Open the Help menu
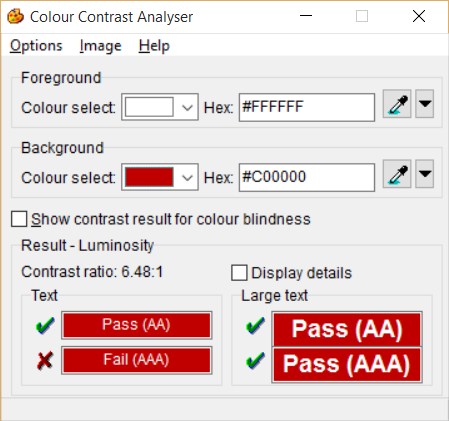 click(x=154, y=46)
